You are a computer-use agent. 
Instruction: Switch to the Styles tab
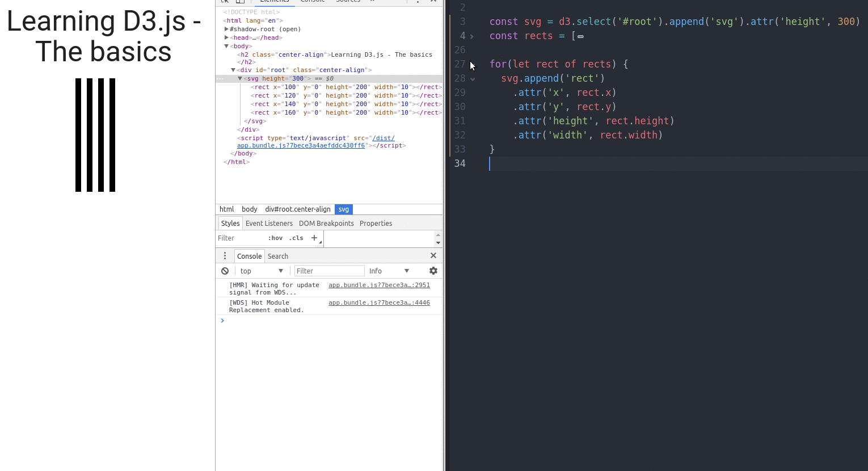(x=230, y=223)
